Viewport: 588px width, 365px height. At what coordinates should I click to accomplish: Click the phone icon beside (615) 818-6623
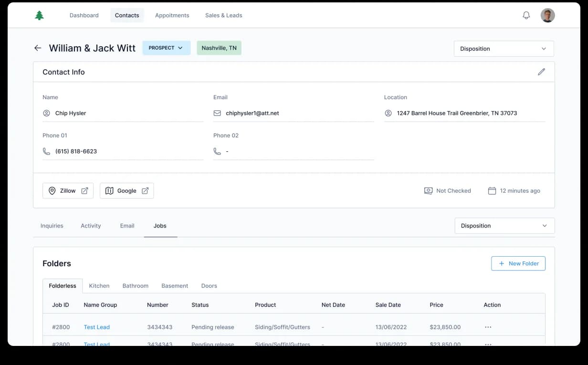point(46,151)
